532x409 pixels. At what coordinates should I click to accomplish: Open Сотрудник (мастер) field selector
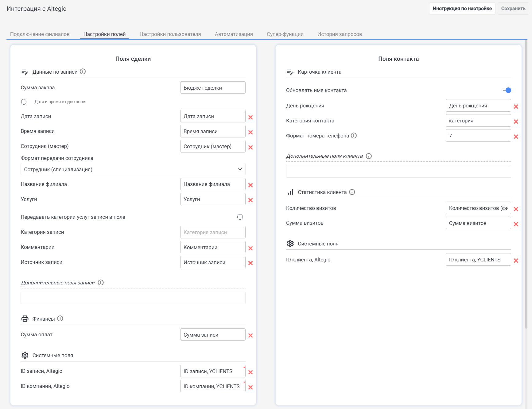[x=213, y=146]
